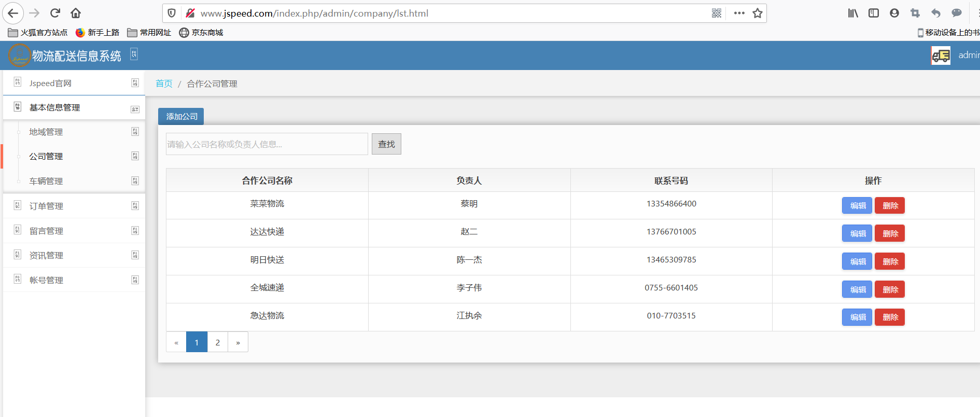The height and width of the screenshot is (417, 980).
Task: Toggle the browser sidebar view
Action: click(x=874, y=13)
